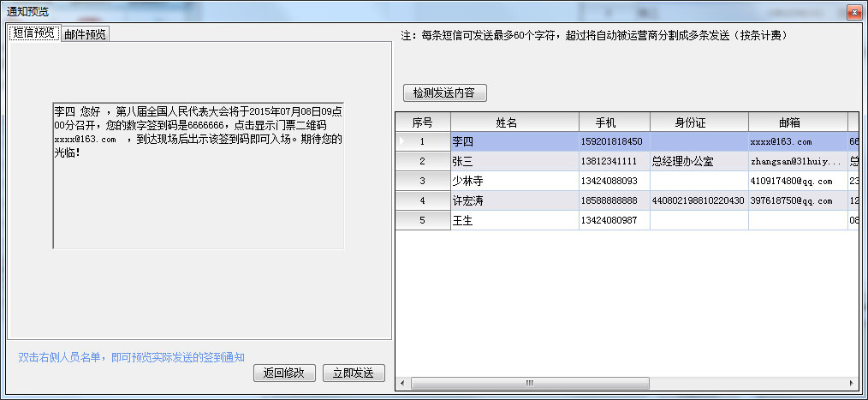
Task: Click the email cell starting with zhangsan@31huiy
Action: 798,161
